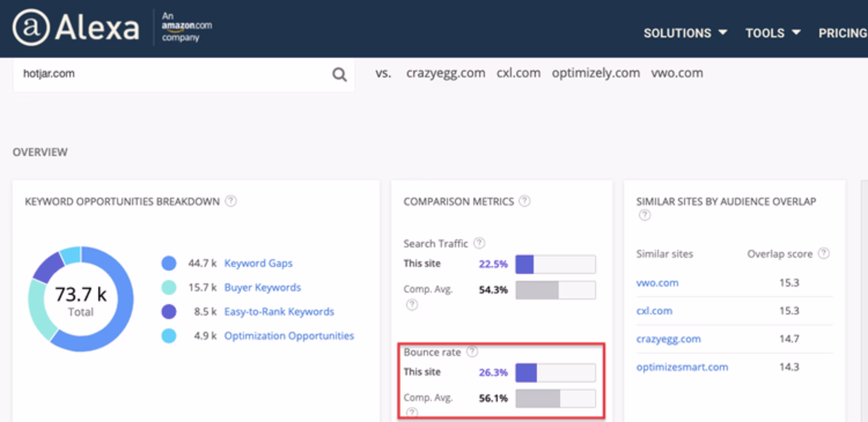868x422 pixels.
Task: Click the Optimization Opportunities light-blue legend dot
Action: pos(169,336)
